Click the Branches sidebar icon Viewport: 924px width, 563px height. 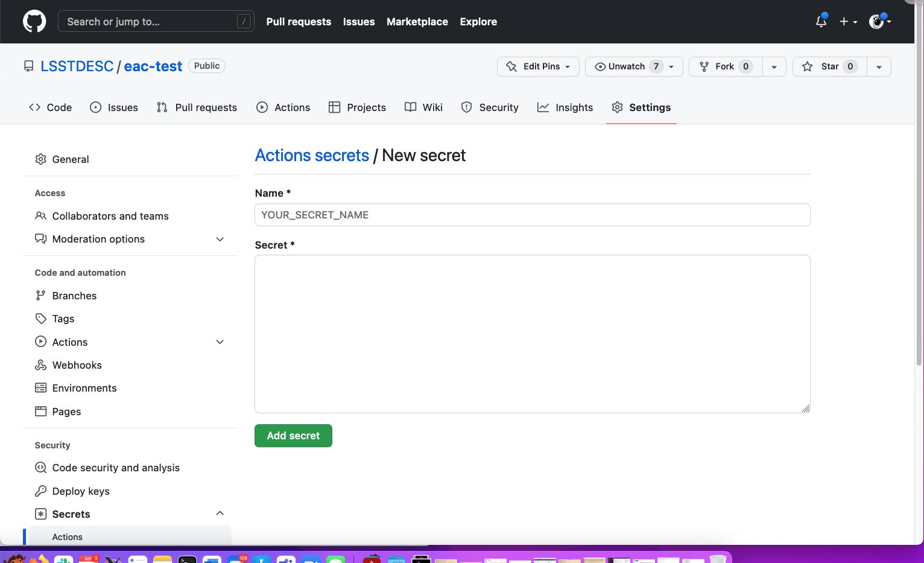(40, 296)
